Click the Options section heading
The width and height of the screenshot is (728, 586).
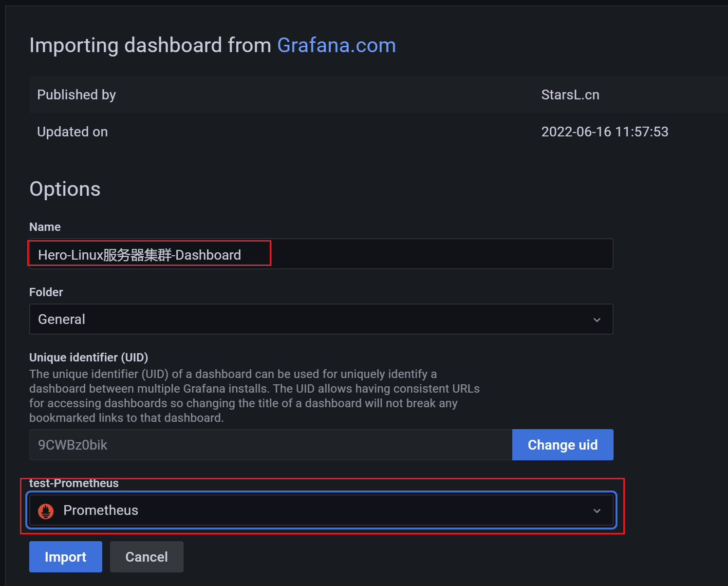click(x=65, y=189)
